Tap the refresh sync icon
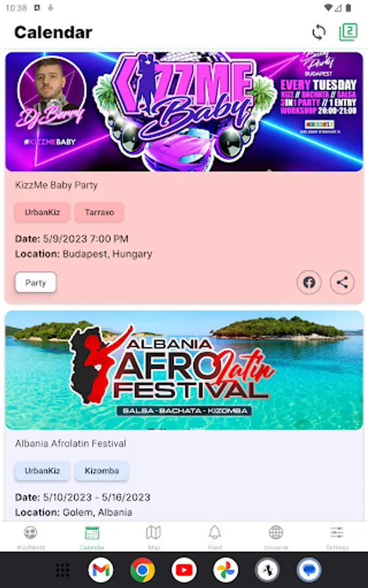This screenshot has width=368, height=588. (x=319, y=32)
